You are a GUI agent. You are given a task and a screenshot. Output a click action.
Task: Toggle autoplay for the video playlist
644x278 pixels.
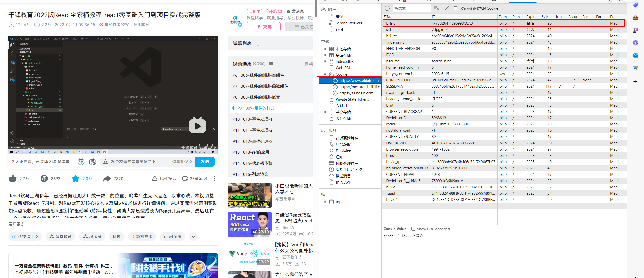309,64
